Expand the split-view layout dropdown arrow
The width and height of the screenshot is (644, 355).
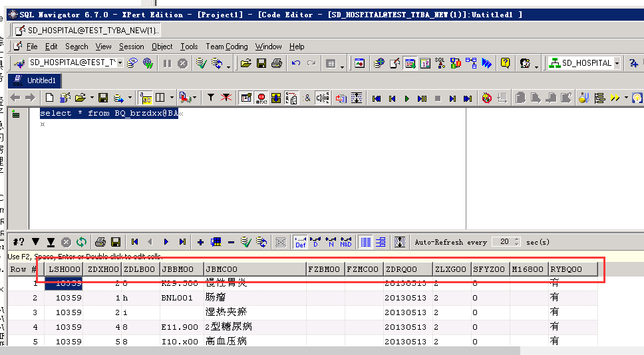[x=172, y=98]
